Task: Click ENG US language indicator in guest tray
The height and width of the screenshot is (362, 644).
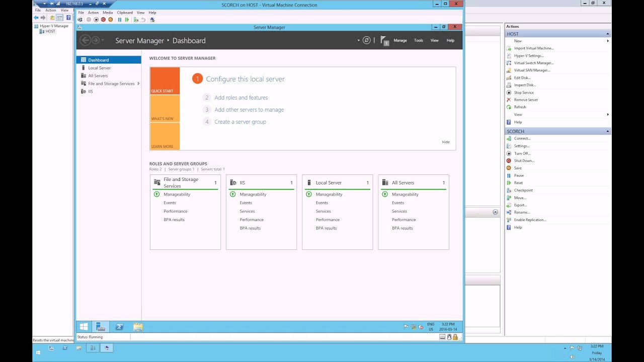Action: click(x=431, y=327)
